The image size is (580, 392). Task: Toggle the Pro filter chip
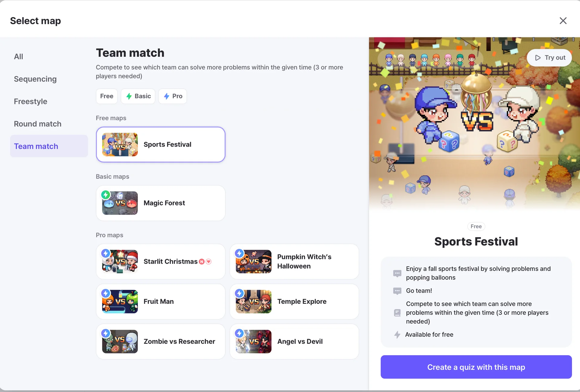pyautogui.click(x=173, y=96)
